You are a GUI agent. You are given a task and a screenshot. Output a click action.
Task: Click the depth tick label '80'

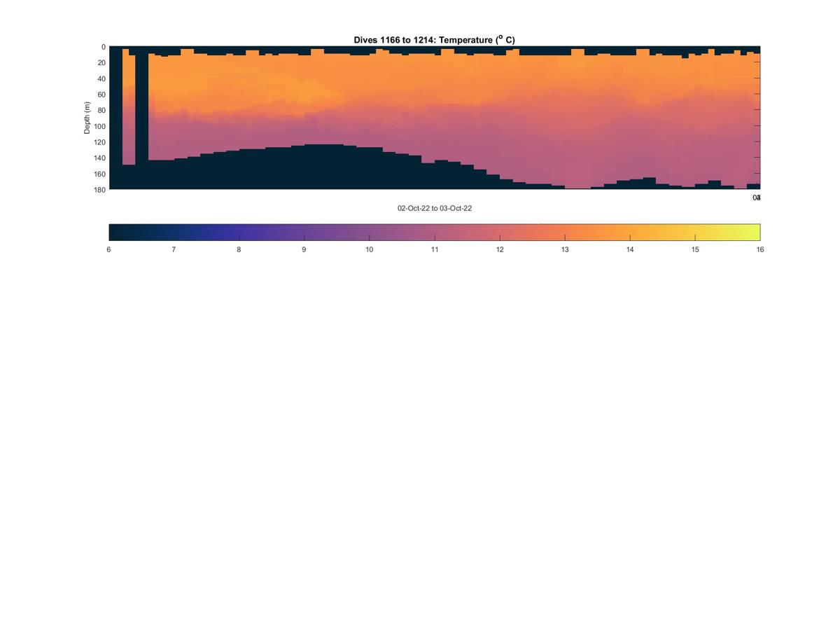tap(101, 111)
